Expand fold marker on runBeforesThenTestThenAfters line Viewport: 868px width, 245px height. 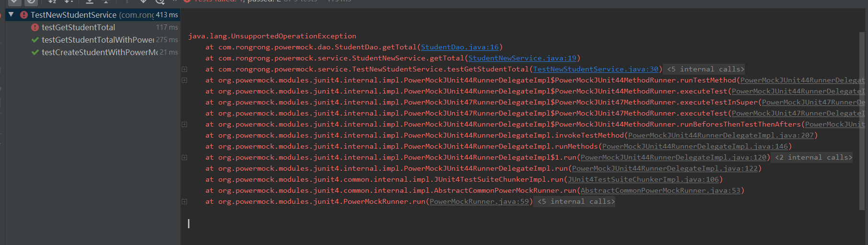(x=184, y=124)
